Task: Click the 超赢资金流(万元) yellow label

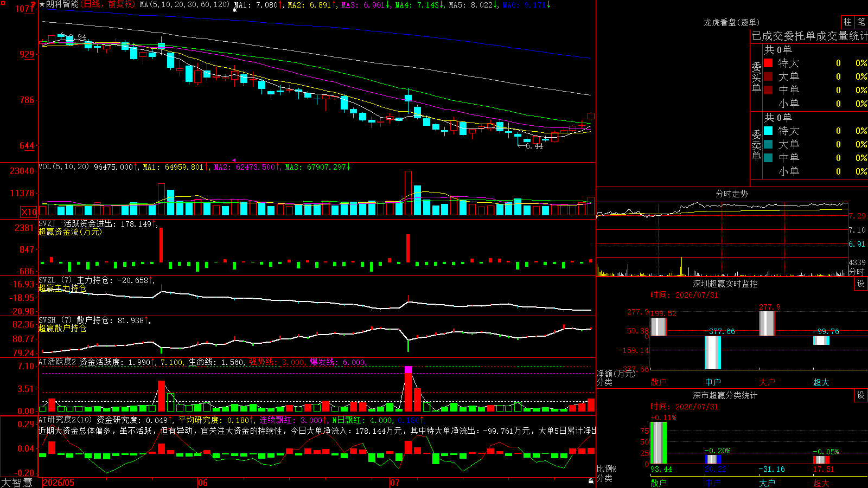Action: pyautogui.click(x=70, y=232)
